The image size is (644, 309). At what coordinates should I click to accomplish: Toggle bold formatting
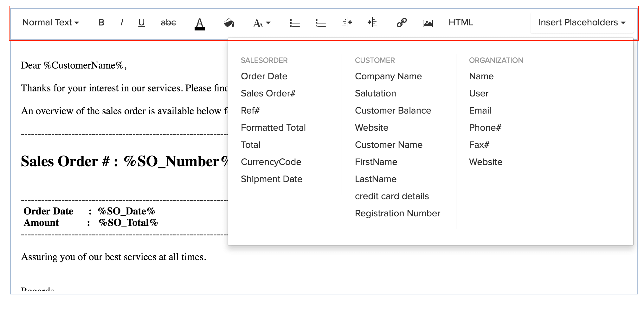[x=101, y=22]
